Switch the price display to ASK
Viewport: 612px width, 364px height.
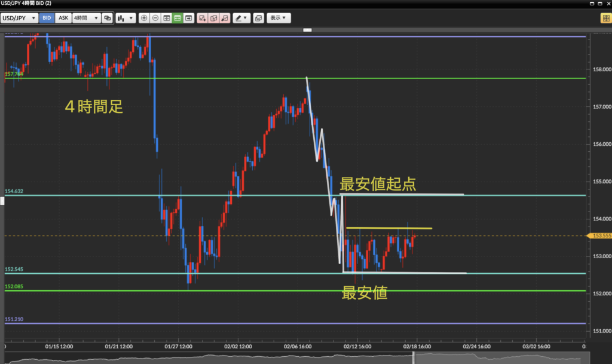63,18
